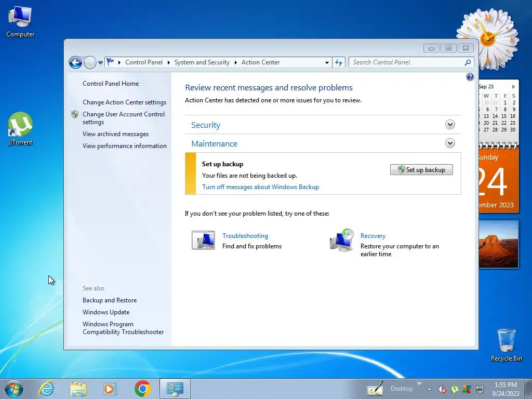Refresh the Action Center page
This screenshot has width=532, height=399.
(x=339, y=62)
